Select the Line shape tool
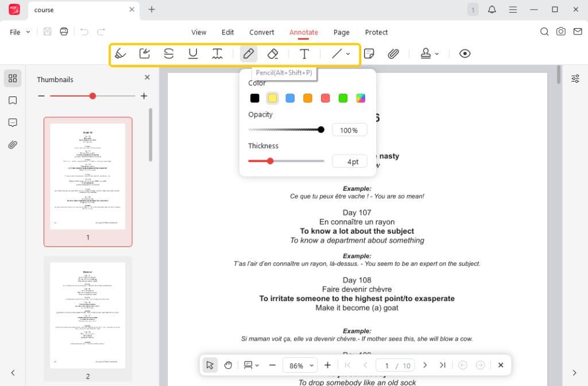 [x=336, y=53]
